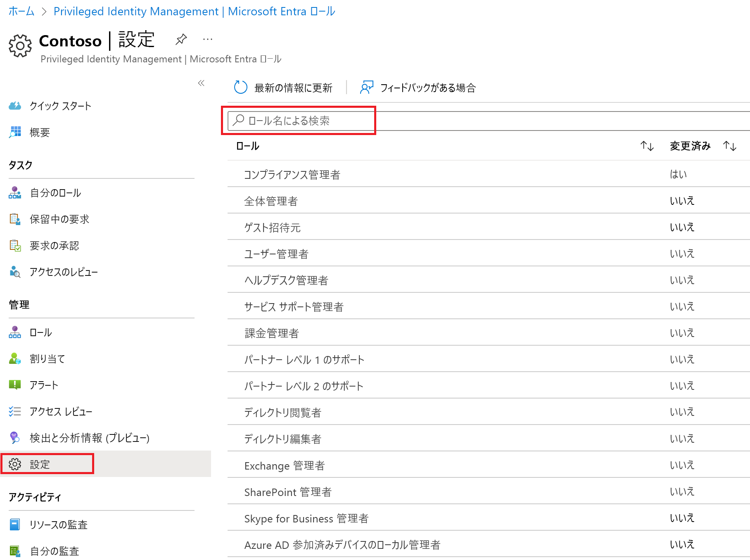
Task: Select ディレクトリ編集者 row
Action: [x=489, y=438]
